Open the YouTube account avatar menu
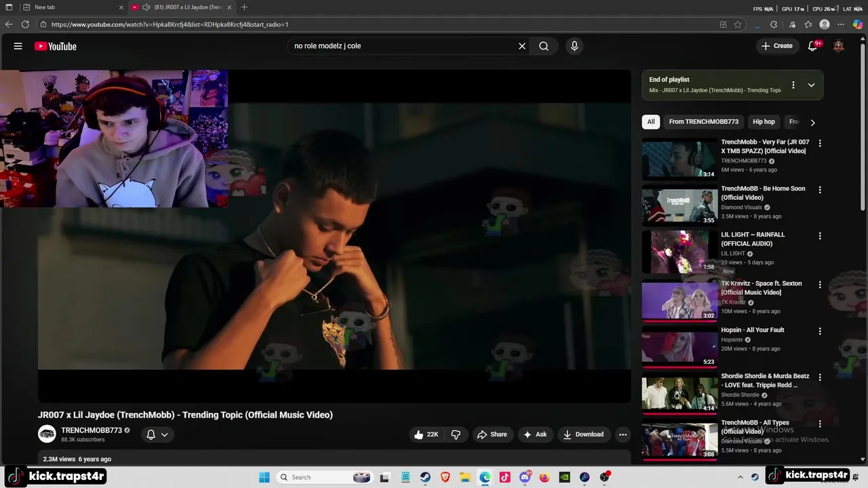This screenshot has width=868, height=488. click(x=839, y=46)
